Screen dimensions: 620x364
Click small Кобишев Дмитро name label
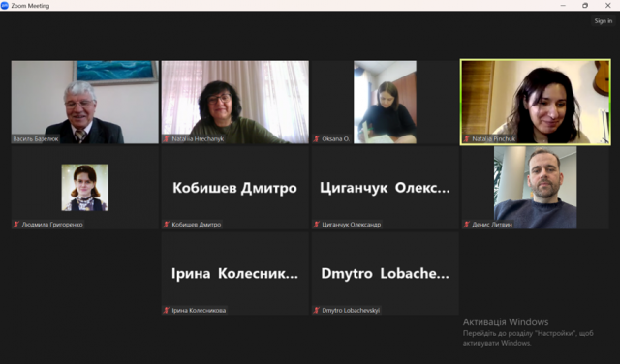point(196,225)
